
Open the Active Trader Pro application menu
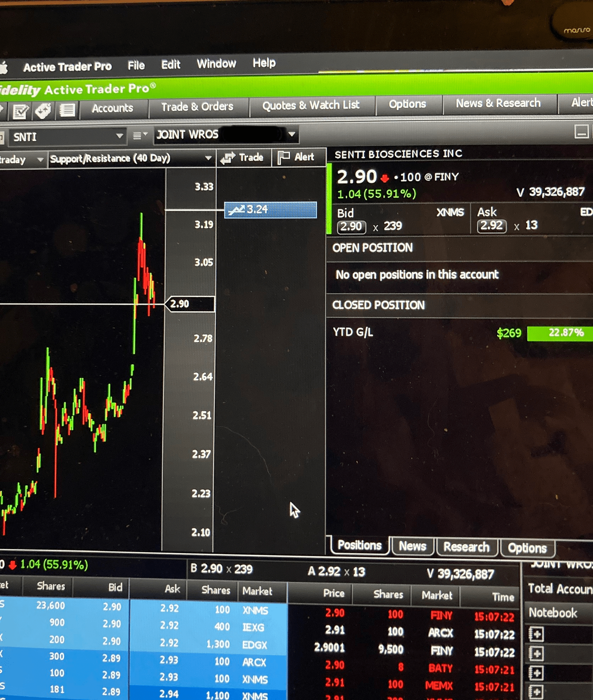point(67,67)
